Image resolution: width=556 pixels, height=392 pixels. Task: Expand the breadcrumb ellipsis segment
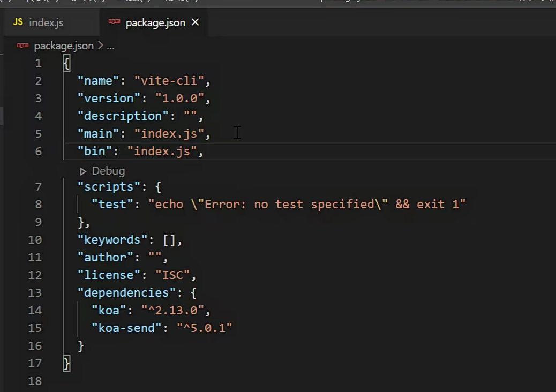point(110,46)
